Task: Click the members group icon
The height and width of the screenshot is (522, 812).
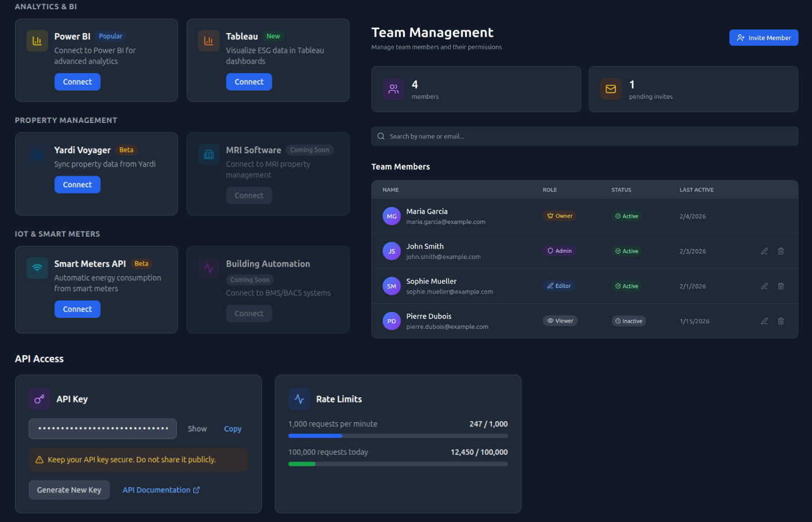Action: pyautogui.click(x=393, y=89)
